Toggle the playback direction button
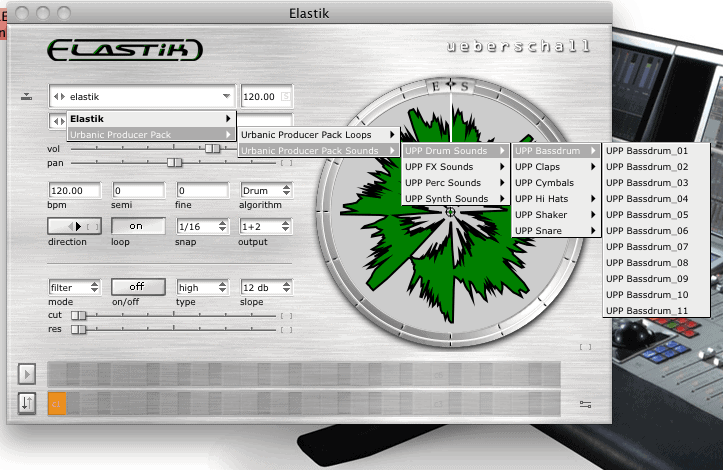The height and width of the screenshot is (470, 723). (74, 226)
